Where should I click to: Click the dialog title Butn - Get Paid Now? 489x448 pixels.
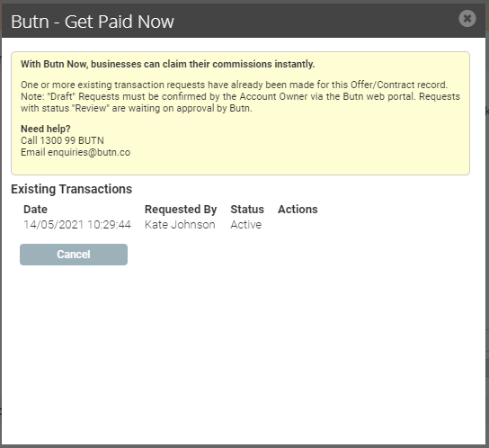(93, 22)
